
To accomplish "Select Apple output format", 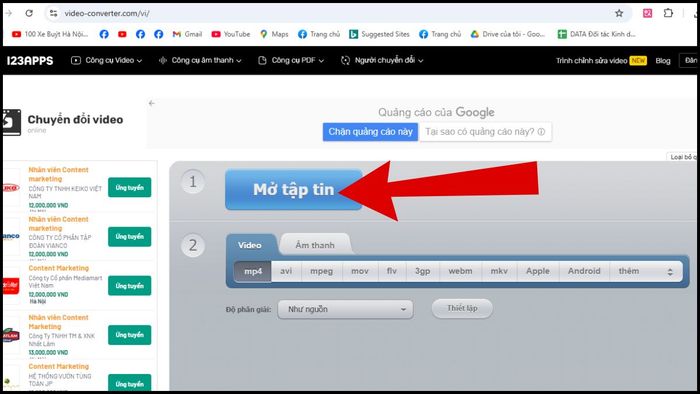I will 538,271.
